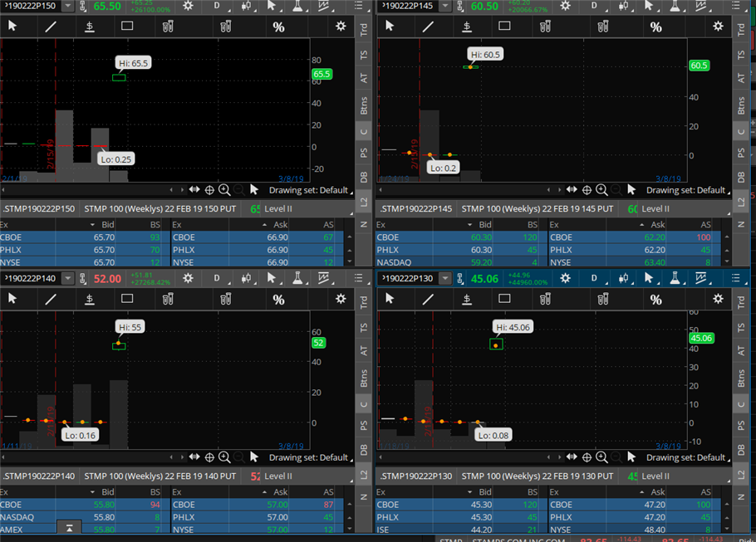Click the percent tool in P145 chart toolbar
The height and width of the screenshot is (542, 756).
[656, 27]
